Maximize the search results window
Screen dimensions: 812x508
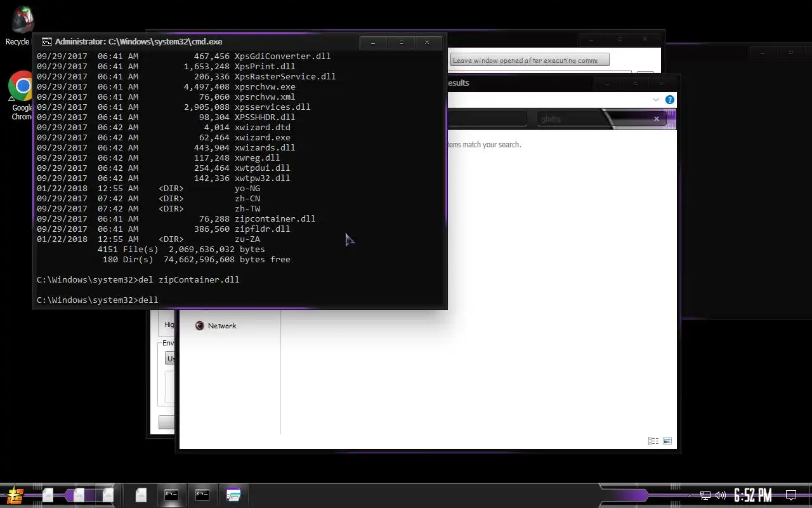(x=635, y=83)
